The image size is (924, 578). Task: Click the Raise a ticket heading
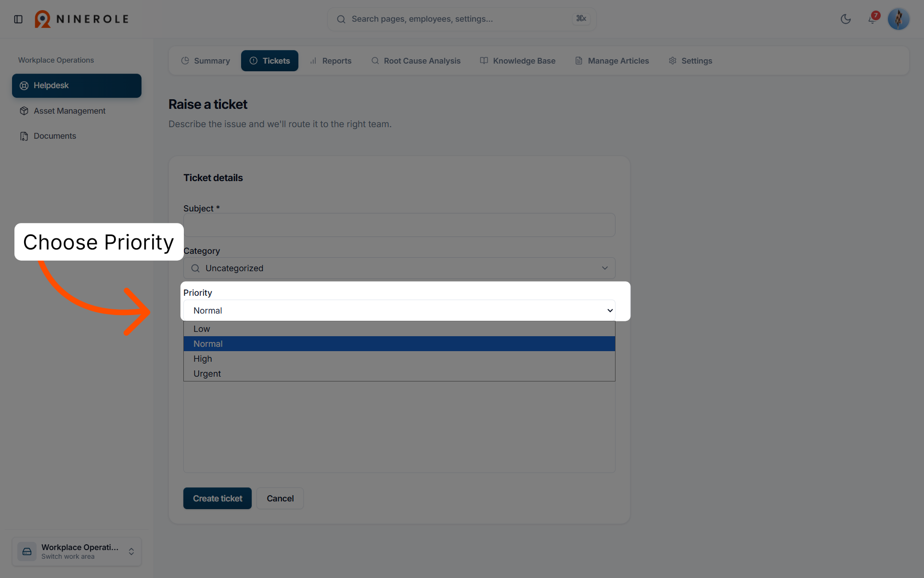208,105
